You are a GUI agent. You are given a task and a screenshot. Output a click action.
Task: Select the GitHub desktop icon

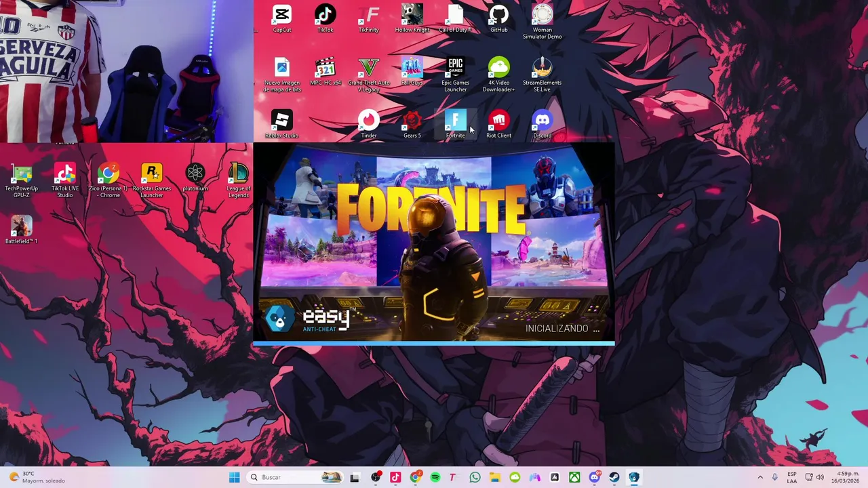tap(498, 18)
